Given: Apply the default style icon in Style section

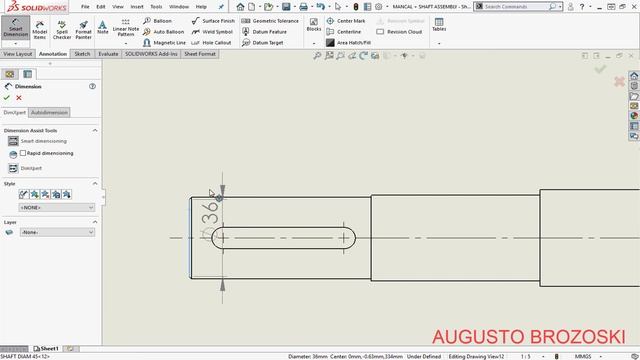Looking at the screenshot, I should (x=24, y=195).
